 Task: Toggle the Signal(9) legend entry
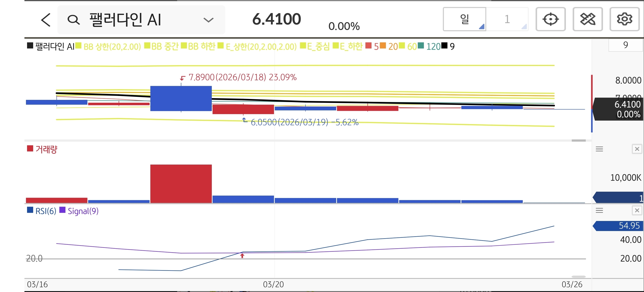coord(83,211)
